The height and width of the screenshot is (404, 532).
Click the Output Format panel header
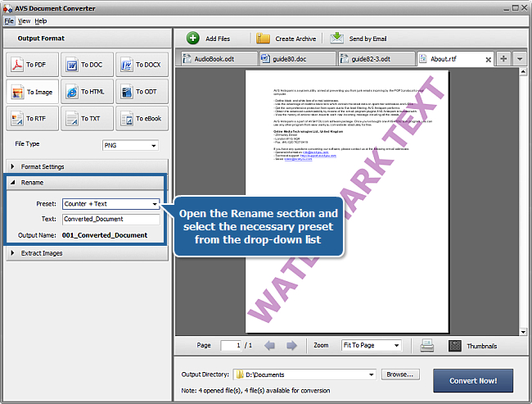click(x=88, y=39)
